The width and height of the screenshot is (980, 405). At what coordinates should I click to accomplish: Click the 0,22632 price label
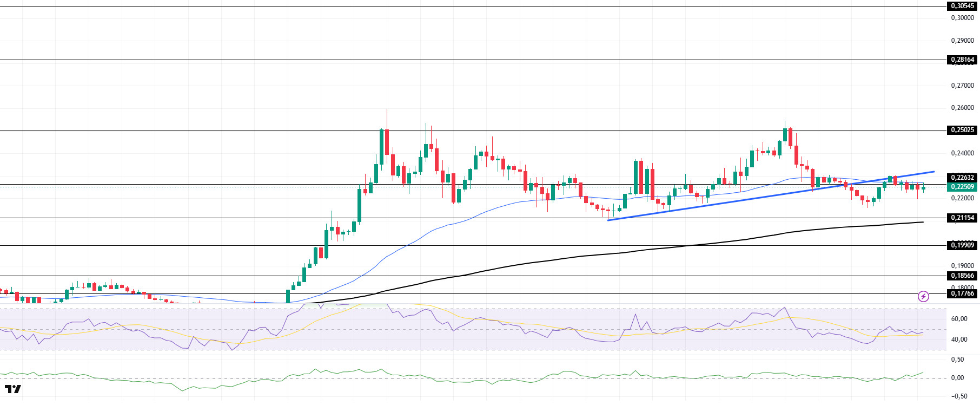[962, 178]
